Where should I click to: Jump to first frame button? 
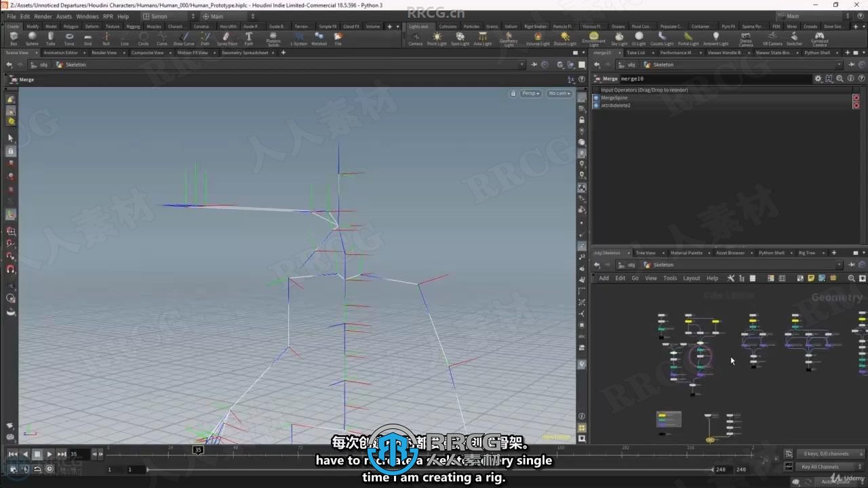click(12, 454)
